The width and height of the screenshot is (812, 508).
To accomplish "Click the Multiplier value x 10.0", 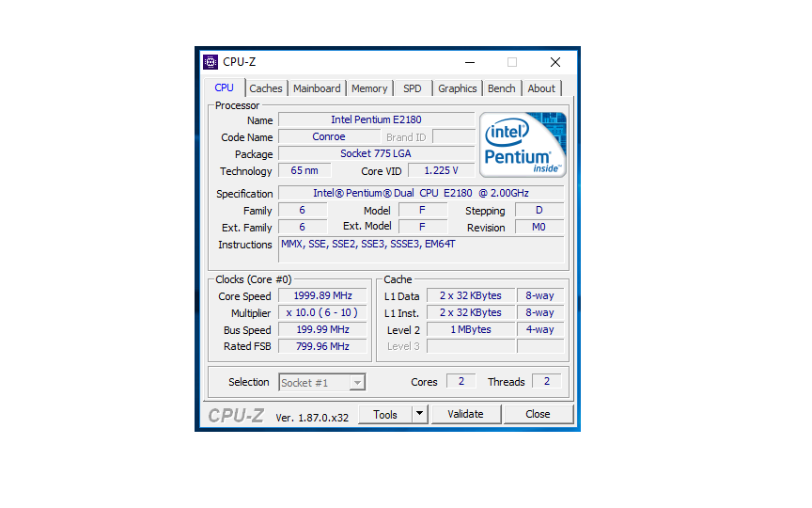I will click(322, 313).
